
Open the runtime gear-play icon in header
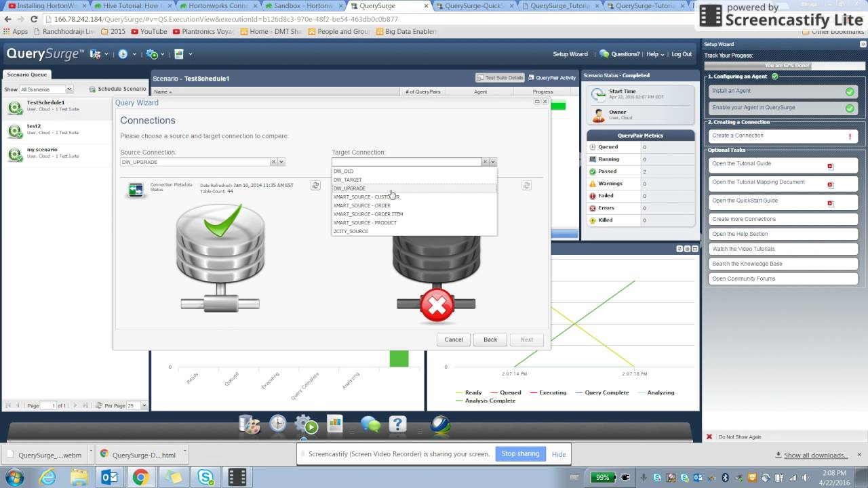pyautogui.click(x=152, y=54)
